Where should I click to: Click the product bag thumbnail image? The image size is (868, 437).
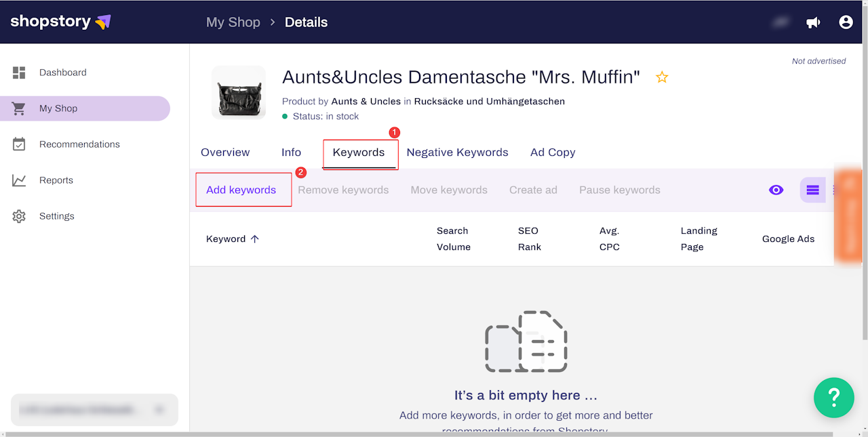pyautogui.click(x=239, y=93)
